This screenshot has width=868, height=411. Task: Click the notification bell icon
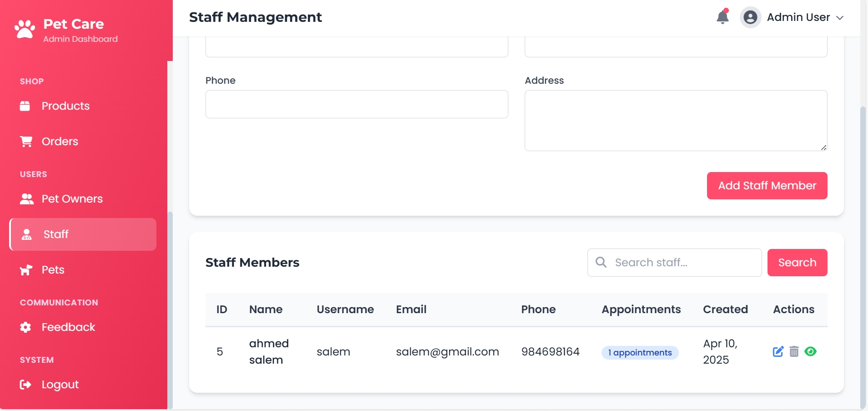coord(722,17)
